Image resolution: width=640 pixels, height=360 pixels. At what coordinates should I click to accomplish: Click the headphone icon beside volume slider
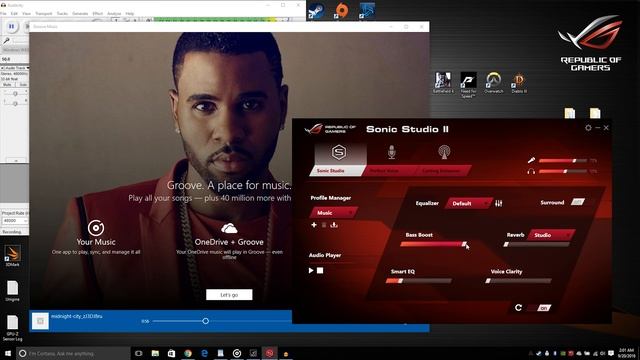click(531, 171)
